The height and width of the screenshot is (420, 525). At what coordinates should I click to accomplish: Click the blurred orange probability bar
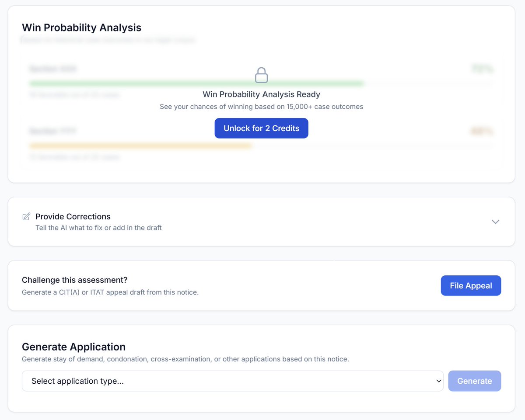tap(140, 146)
